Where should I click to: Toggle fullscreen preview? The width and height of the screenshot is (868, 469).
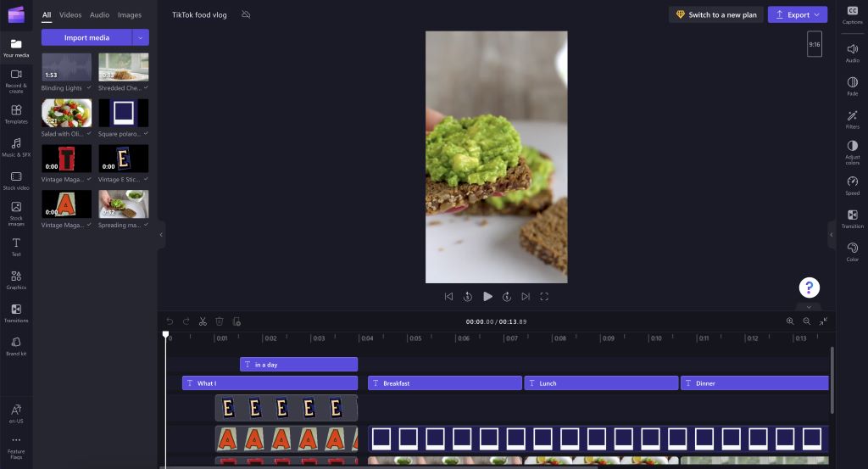(544, 297)
